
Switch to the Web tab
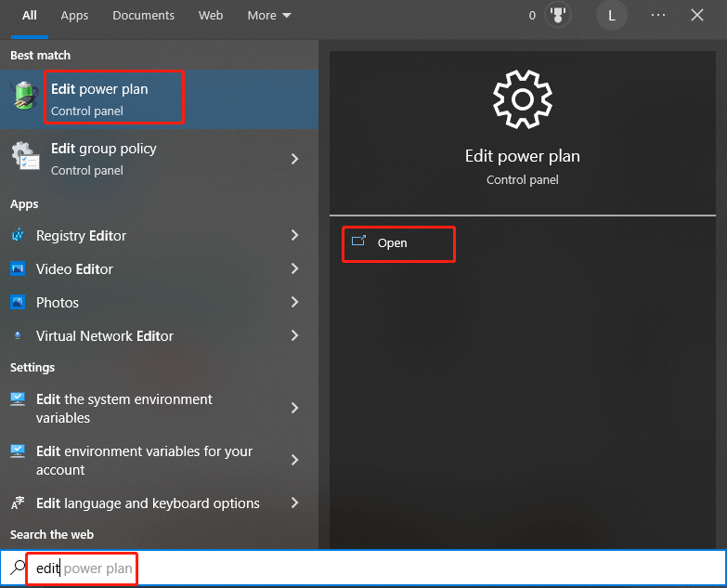[211, 15]
